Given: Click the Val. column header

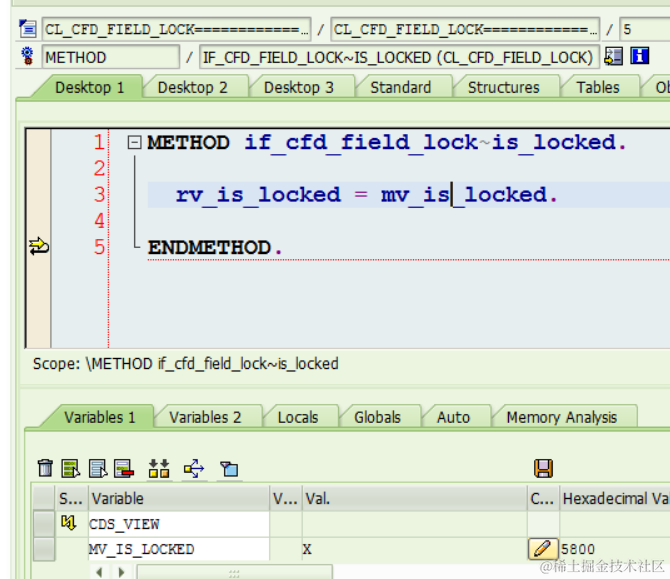Looking at the screenshot, I should (414, 498).
